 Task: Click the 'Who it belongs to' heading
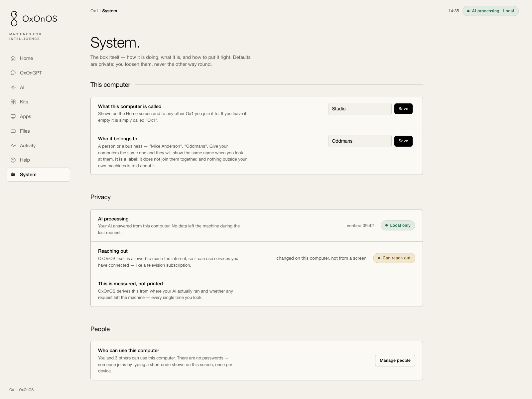click(x=118, y=139)
